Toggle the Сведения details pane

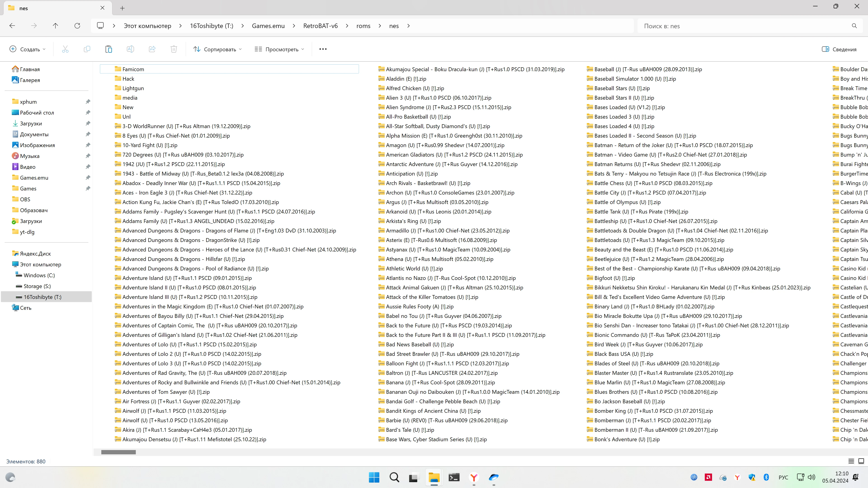[839, 49]
